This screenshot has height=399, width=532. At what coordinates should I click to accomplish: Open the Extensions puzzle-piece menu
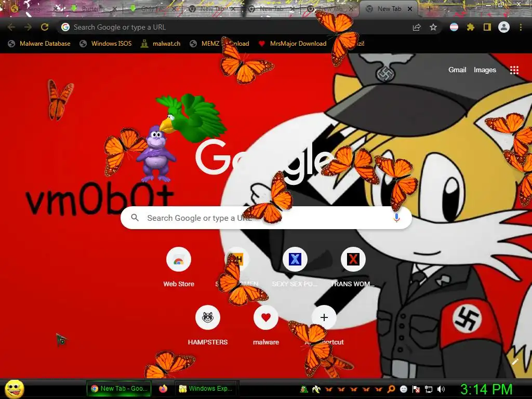pyautogui.click(x=470, y=27)
